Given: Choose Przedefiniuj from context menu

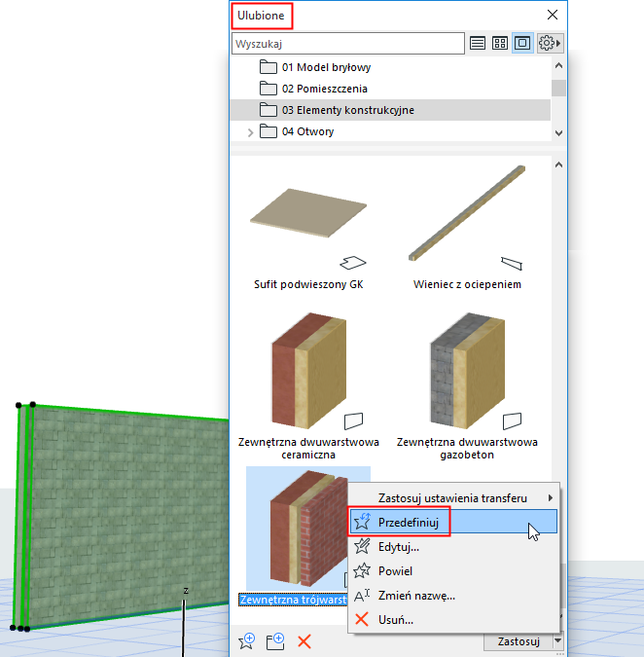Looking at the screenshot, I should coord(454,522).
